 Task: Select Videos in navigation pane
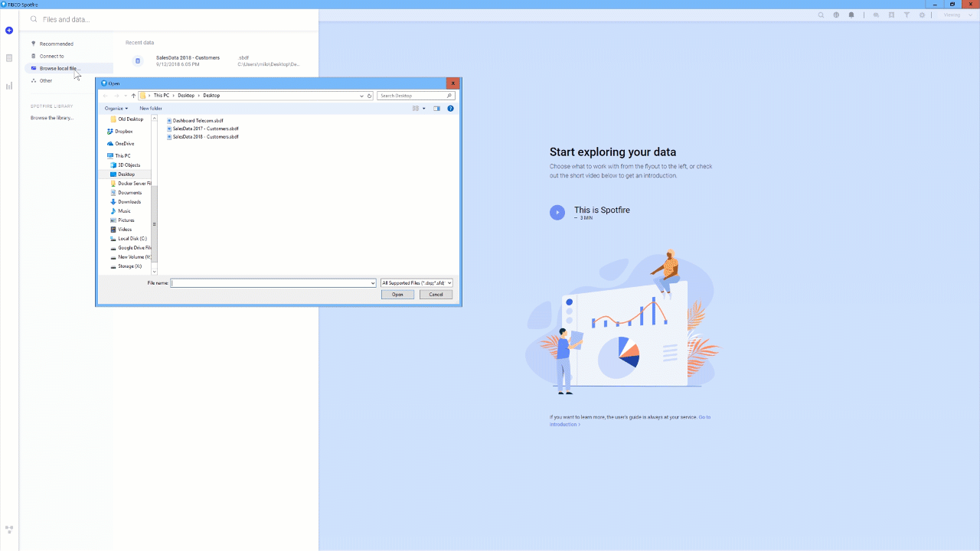(x=121, y=230)
